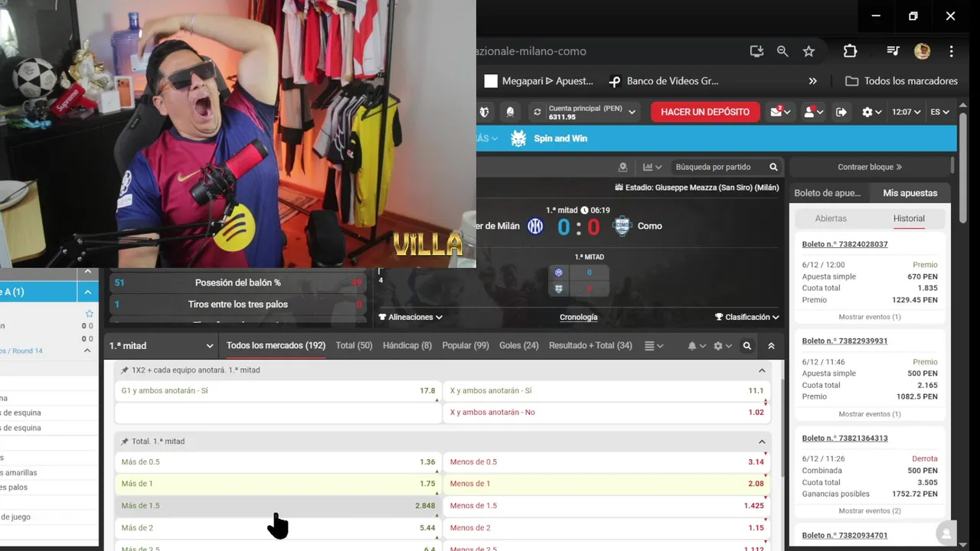Open the bell notifications dropdown in markets bar
Screen dimensions: 980x551
coord(696,346)
